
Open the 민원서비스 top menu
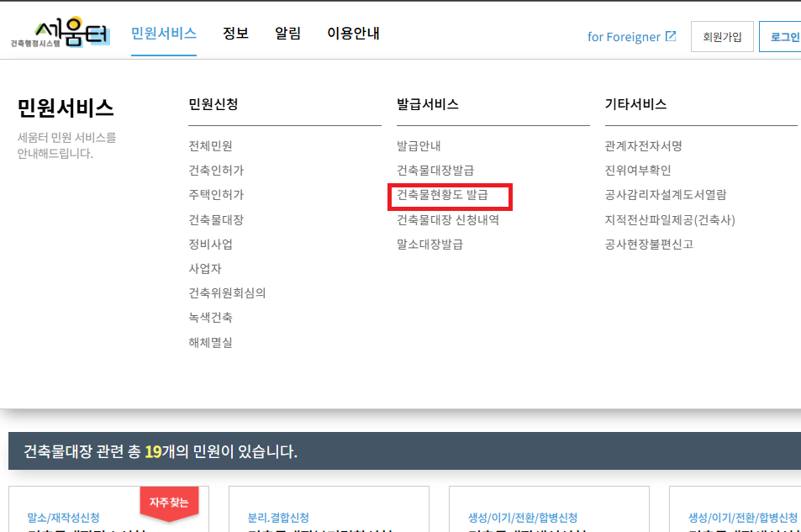click(163, 34)
